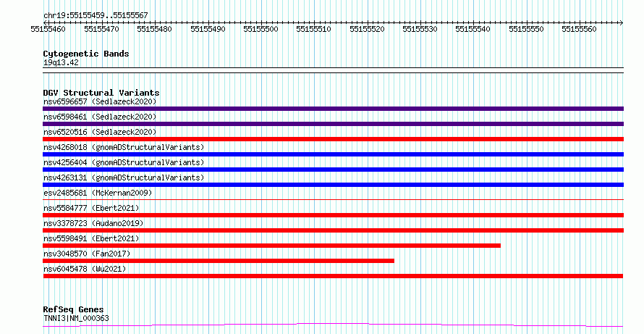Click nsv5598491 (Ebert2021) label
This screenshot has width=644, height=334.
(91, 238)
